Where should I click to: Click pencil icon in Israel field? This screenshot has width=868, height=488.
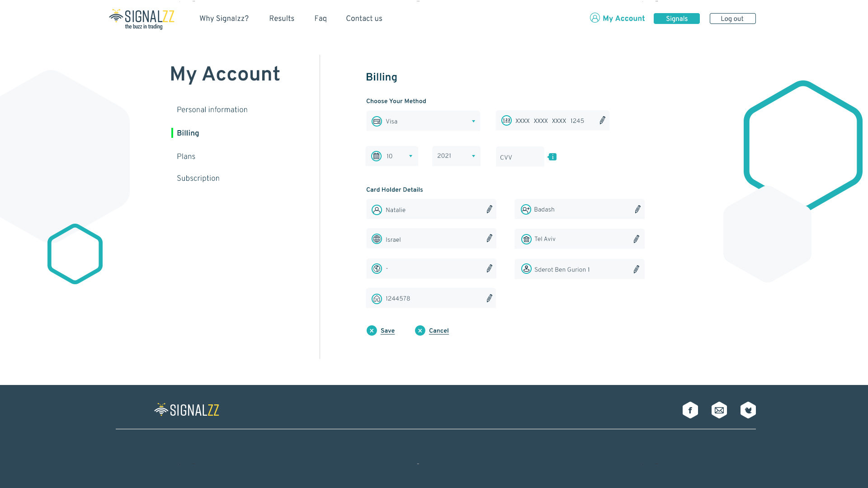[489, 238]
